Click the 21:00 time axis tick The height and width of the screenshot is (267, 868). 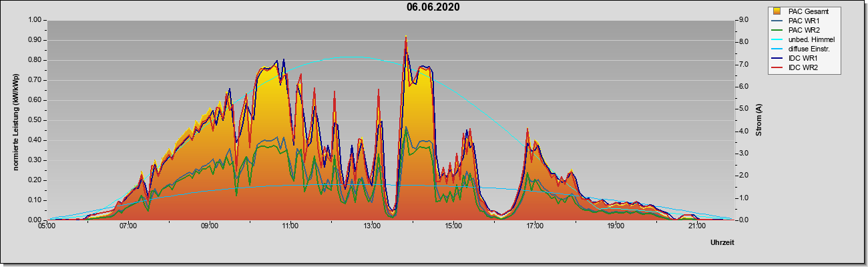(696, 226)
